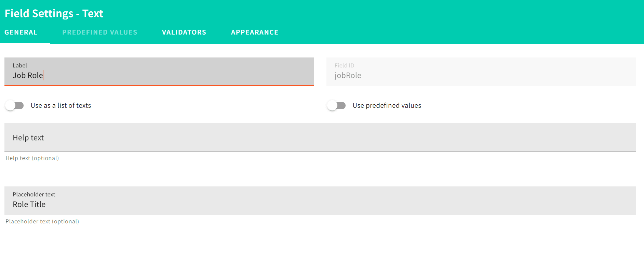The width and height of the screenshot is (644, 274).
Task: Focus the Placeholder text field with Role Title
Action: pyautogui.click(x=320, y=205)
